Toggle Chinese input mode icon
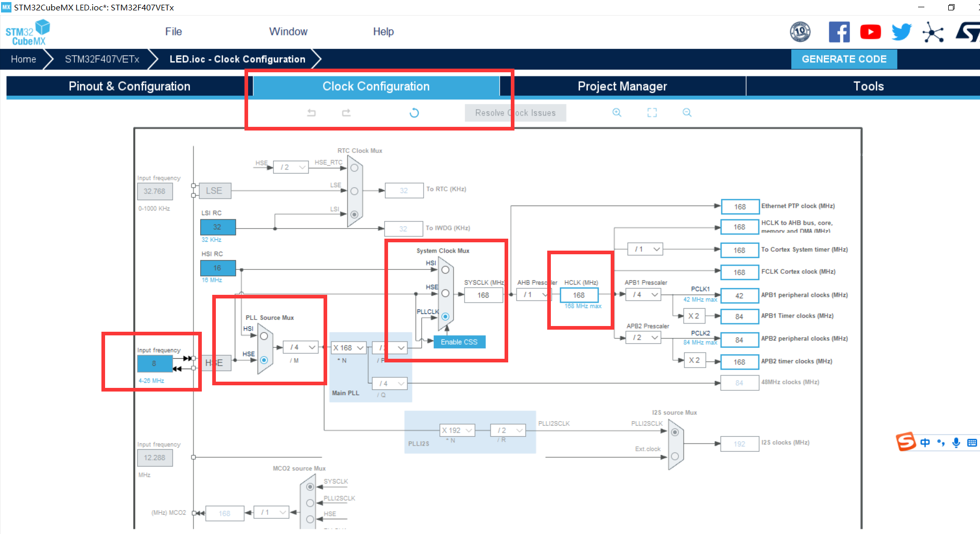The height and width of the screenshot is (534, 980). click(925, 442)
